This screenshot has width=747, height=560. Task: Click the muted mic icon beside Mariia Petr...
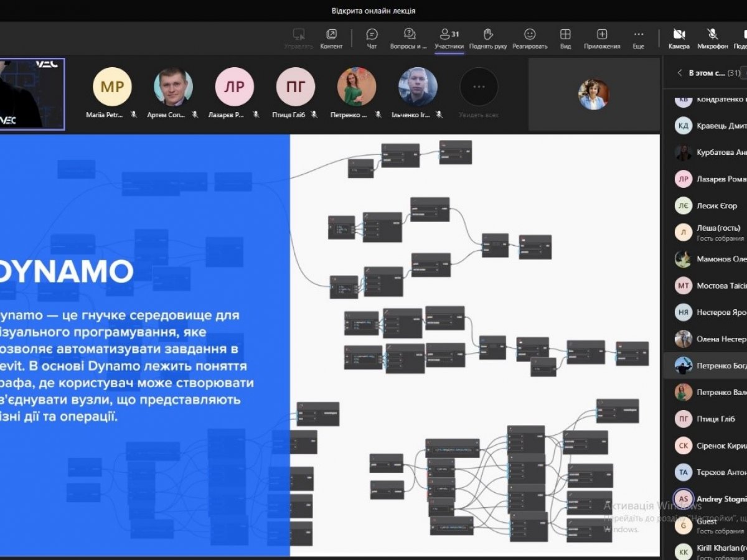point(134,115)
